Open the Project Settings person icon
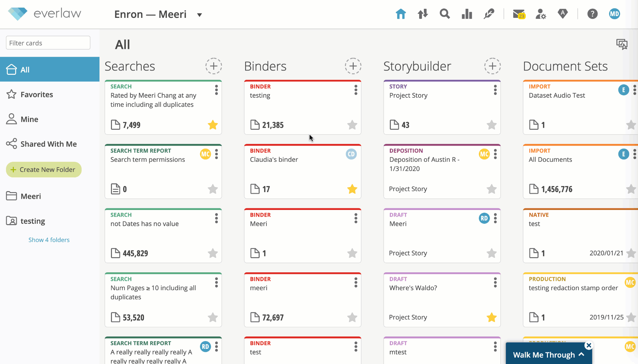Viewport: 638px width, 364px height. coord(540,14)
